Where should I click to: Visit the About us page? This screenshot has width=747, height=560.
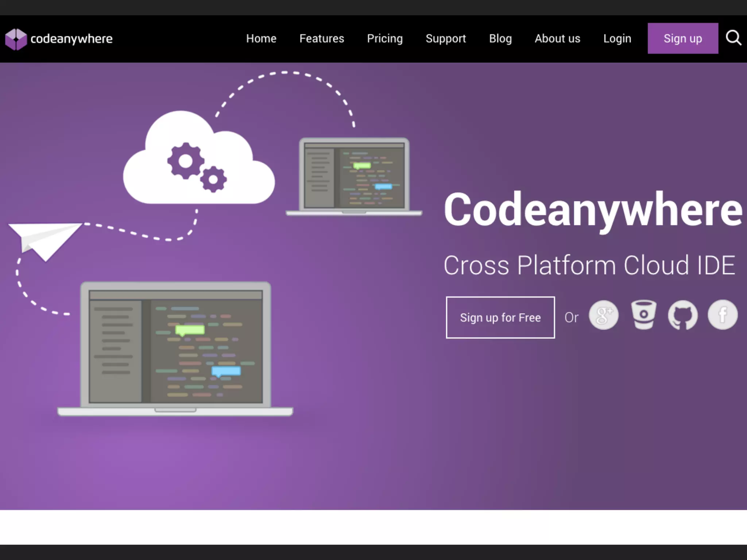(557, 39)
